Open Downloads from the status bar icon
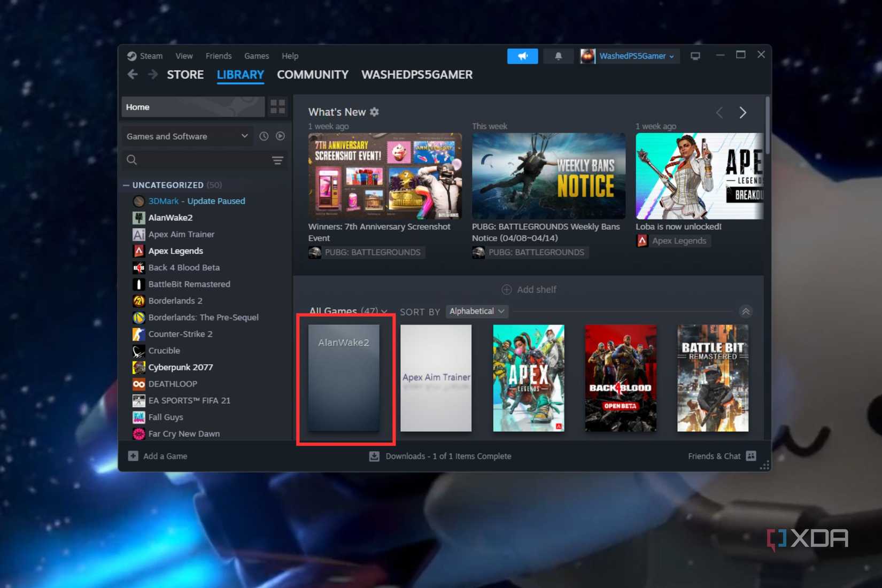 pos(374,456)
